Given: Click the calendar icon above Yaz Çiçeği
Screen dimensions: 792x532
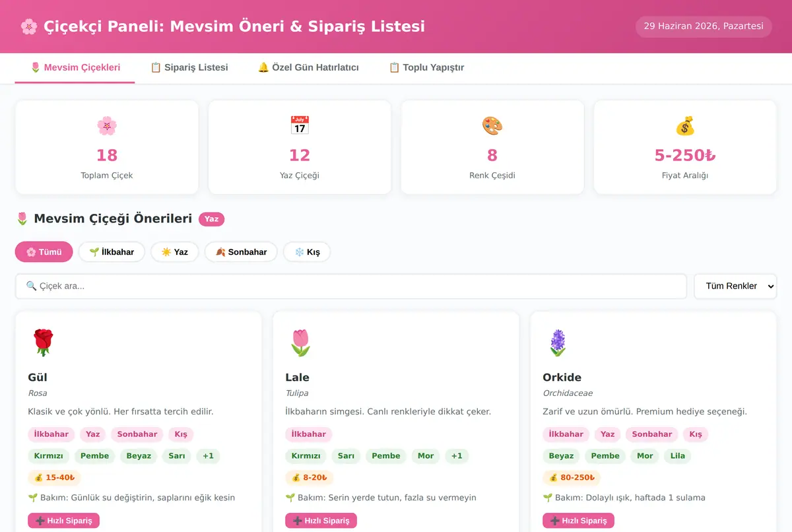Looking at the screenshot, I should (x=300, y=125).
